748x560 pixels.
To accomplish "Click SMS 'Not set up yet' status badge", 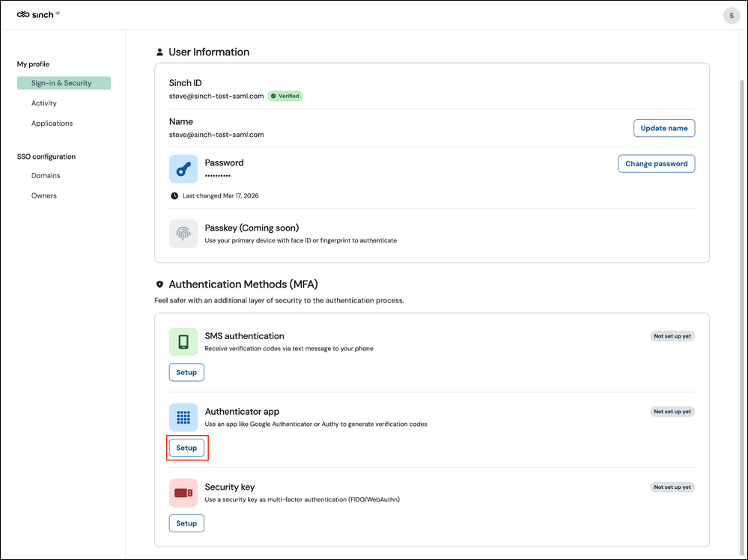I will coord(672,336).
